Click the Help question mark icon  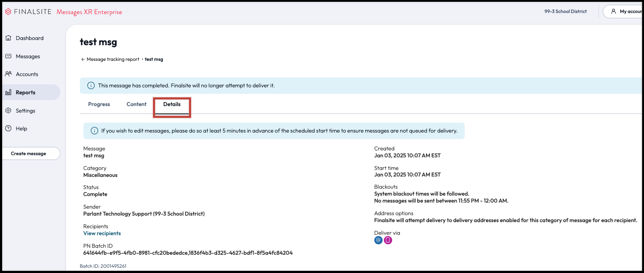8,129
